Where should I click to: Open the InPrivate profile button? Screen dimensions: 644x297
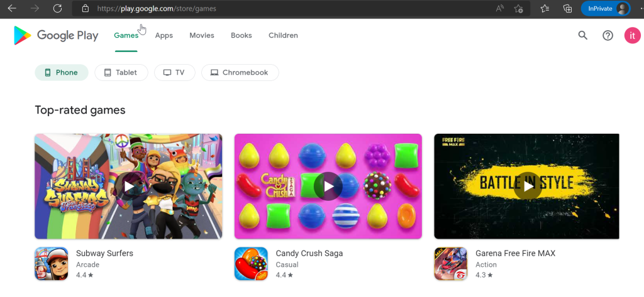click(606, 8)
